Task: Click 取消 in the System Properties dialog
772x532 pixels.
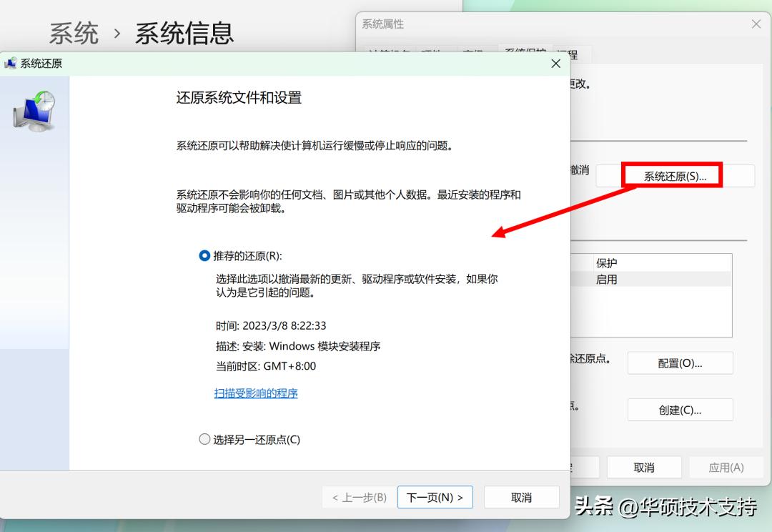Action: (643, 467)
